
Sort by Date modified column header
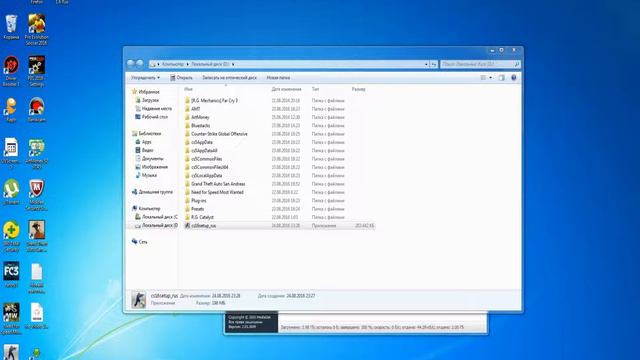[x=287, y=89]
